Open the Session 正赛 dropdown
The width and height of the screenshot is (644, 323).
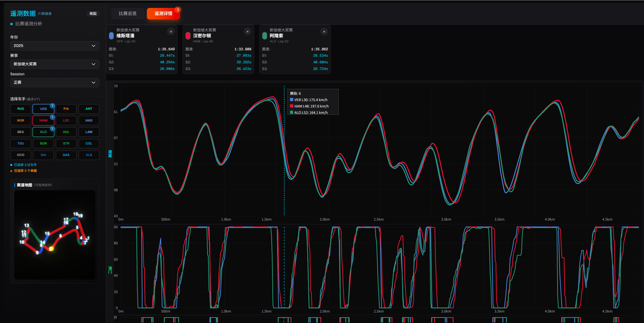click(x=54, y=82)
